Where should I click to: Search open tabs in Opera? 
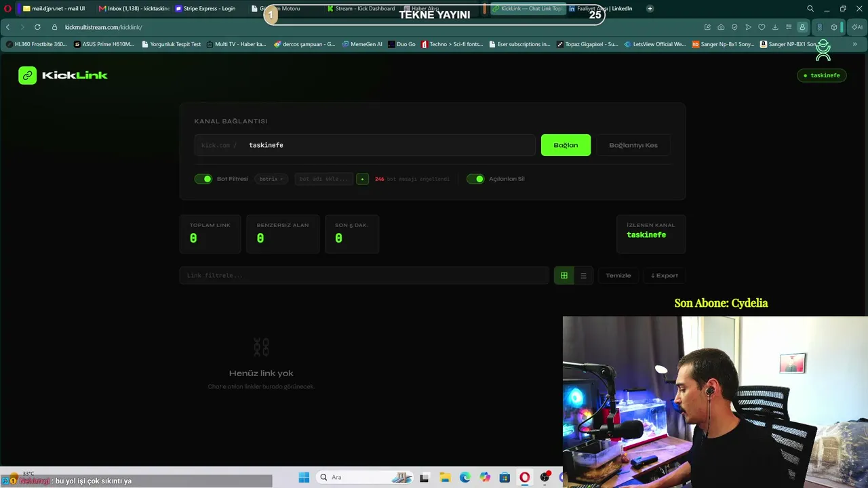810,9
